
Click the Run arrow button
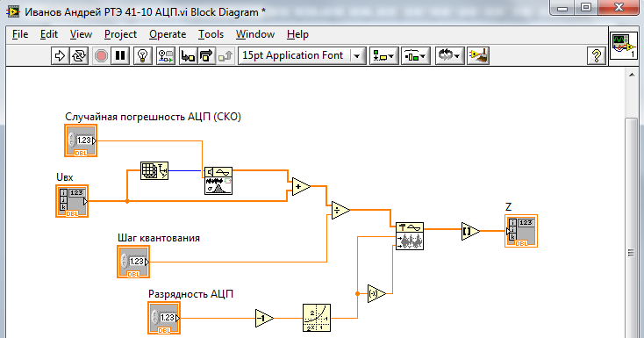pos(60,55)
